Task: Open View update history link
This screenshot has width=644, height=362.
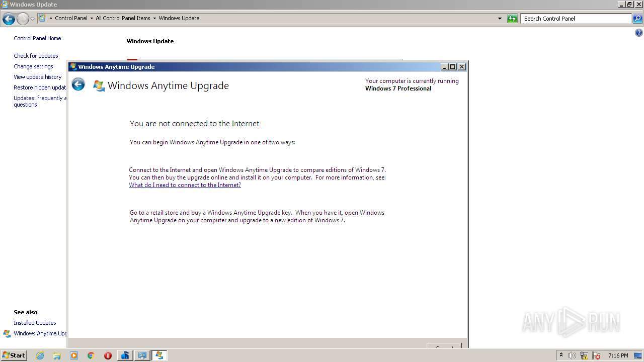Action: click(x=37, y=77)
